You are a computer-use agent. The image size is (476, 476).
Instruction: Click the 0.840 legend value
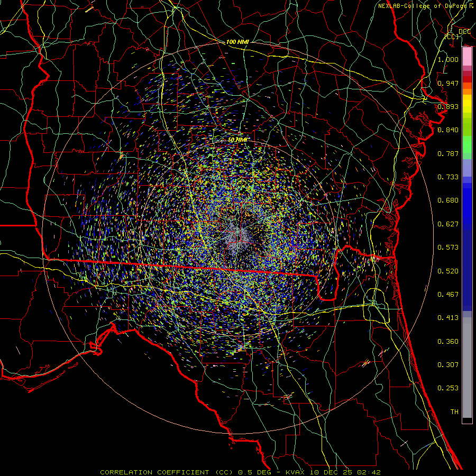448,130
